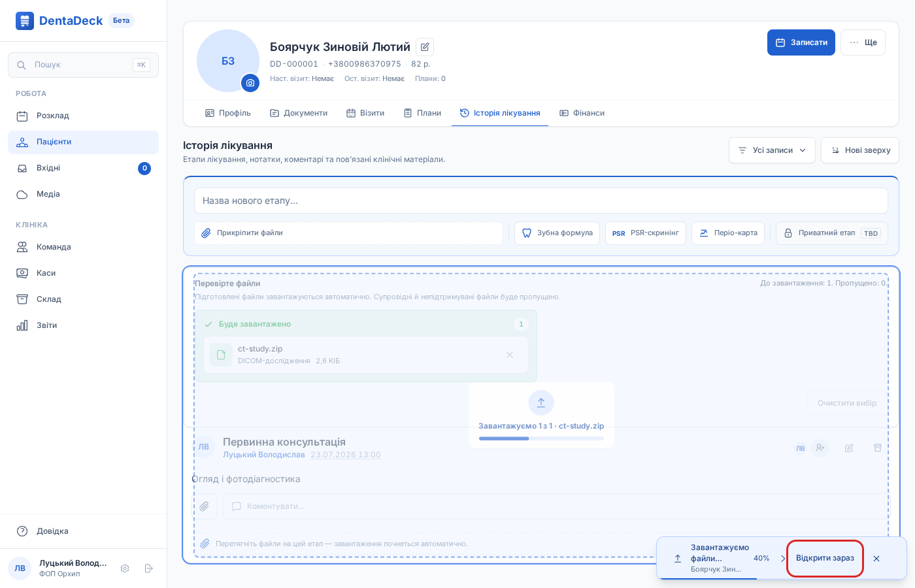Click the DentaDeck logo icon
The image size is (915, 588).
point(25,21)
